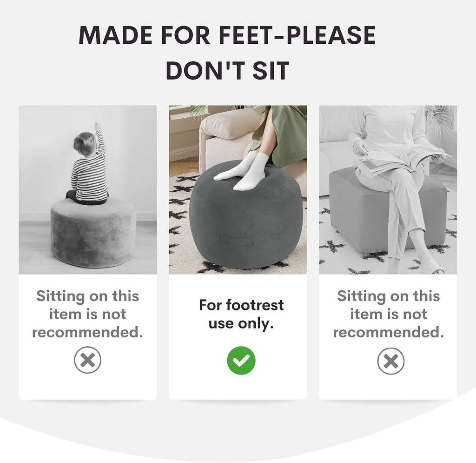476x463 pixels.
Task: Click the handle on the gray pouf
Action: (235, 240)
